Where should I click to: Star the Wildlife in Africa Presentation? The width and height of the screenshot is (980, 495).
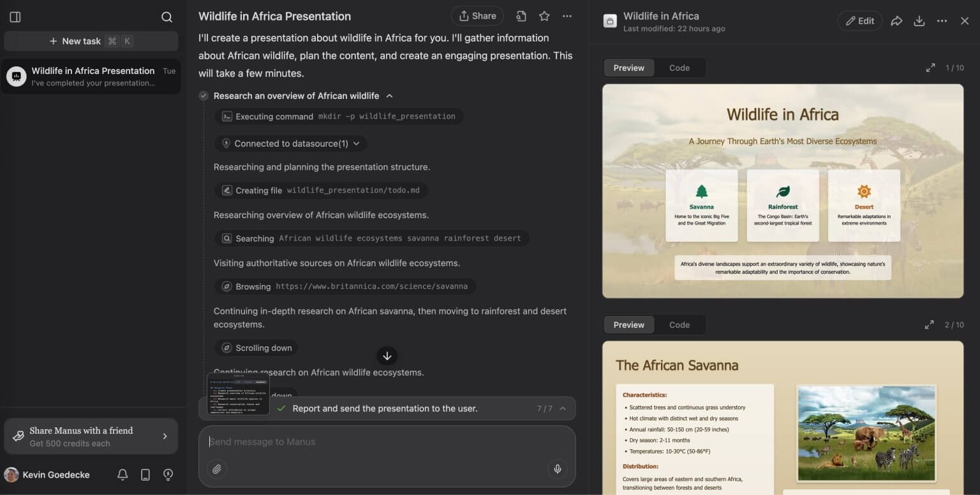tap(544, 16)
